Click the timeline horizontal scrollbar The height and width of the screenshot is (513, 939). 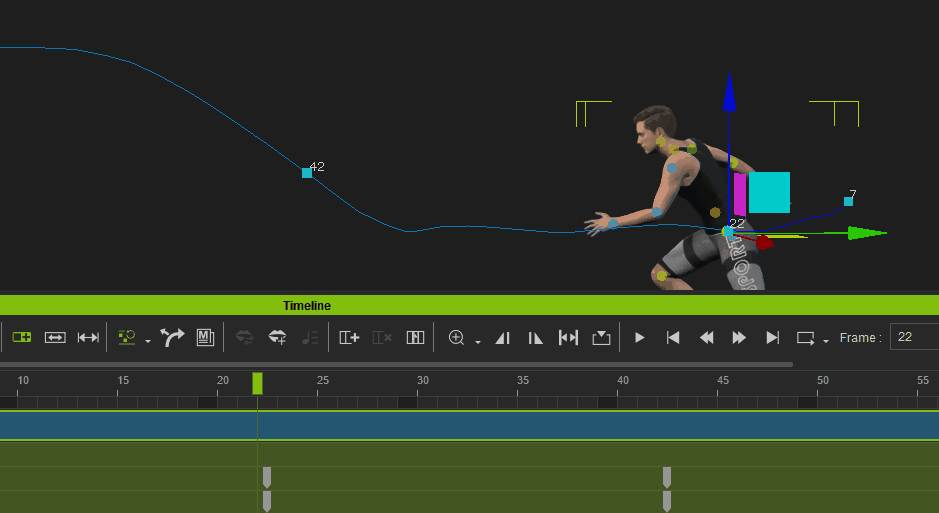(x=396, y=364)
